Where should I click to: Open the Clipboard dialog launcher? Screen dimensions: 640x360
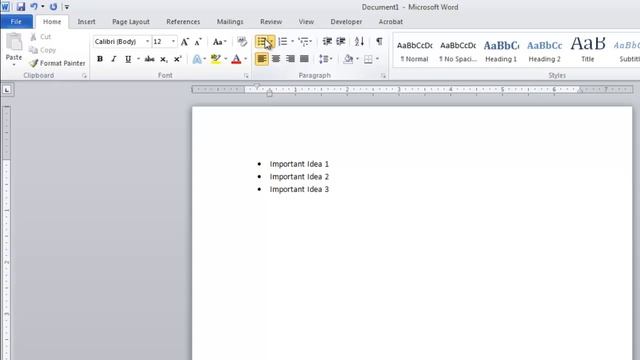pyautogui.click(x=84, y=76)
